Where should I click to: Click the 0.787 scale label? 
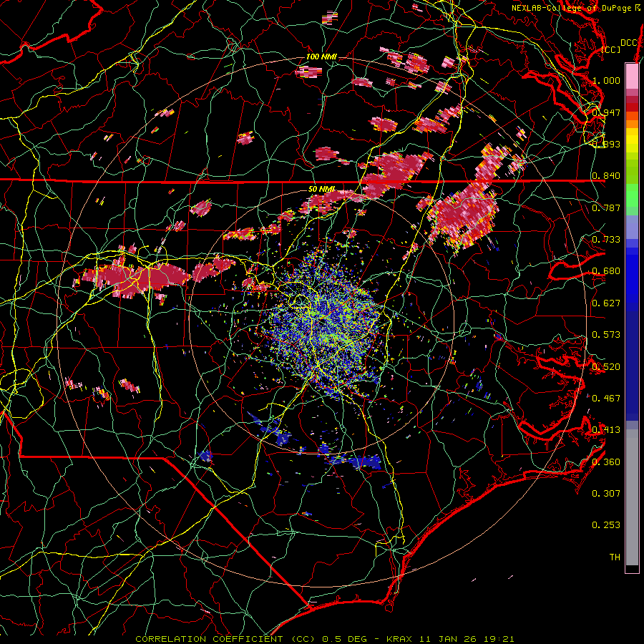pyautogui.click(x=606, y=208)
